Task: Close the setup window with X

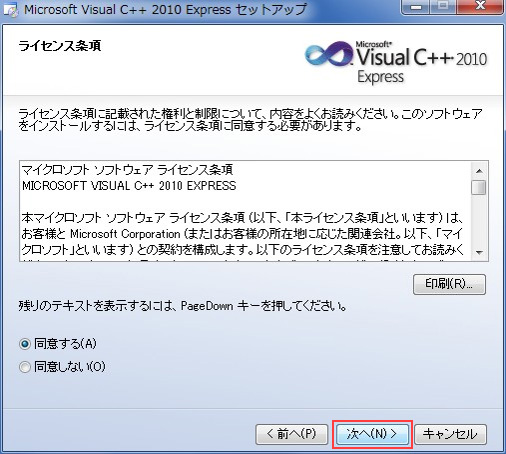Action: click(x=480, y=7)
